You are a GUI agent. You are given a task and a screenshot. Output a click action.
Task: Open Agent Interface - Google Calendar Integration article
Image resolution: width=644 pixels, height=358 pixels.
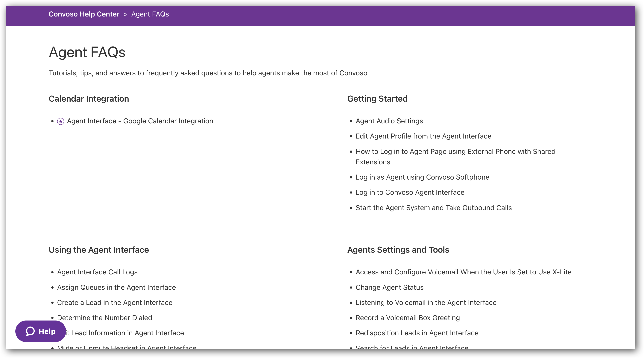click(140, 121)
